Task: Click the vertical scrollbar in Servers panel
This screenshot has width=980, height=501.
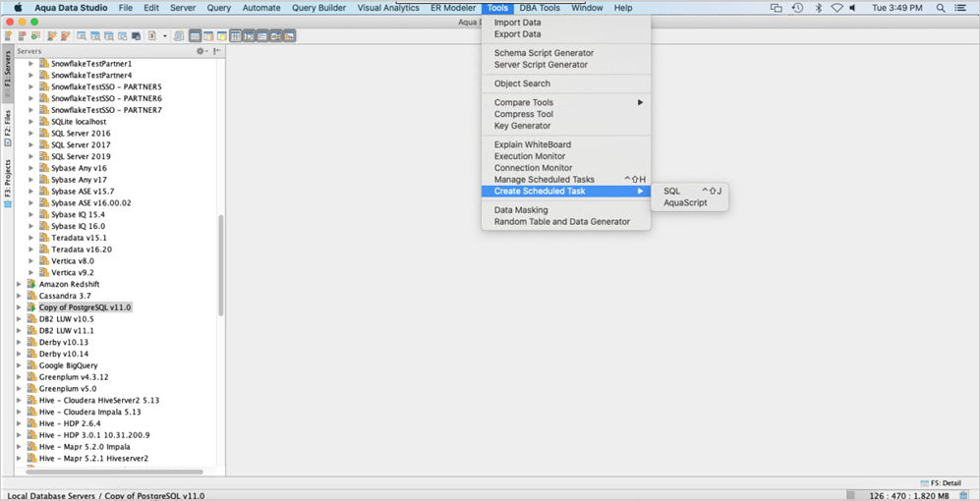Action: 220,265
